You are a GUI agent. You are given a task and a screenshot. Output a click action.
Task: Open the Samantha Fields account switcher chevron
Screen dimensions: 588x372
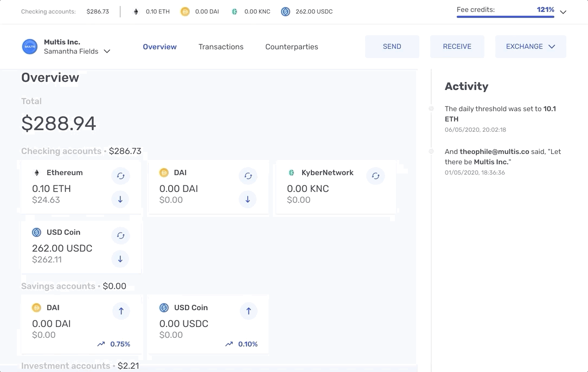pyautogui.click(x=107, y=51)
